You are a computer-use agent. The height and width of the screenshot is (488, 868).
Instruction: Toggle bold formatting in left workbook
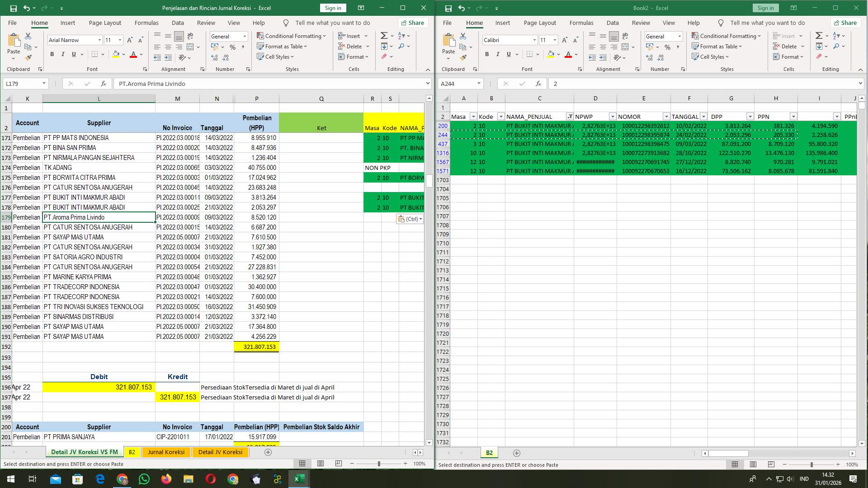[51, 54]
